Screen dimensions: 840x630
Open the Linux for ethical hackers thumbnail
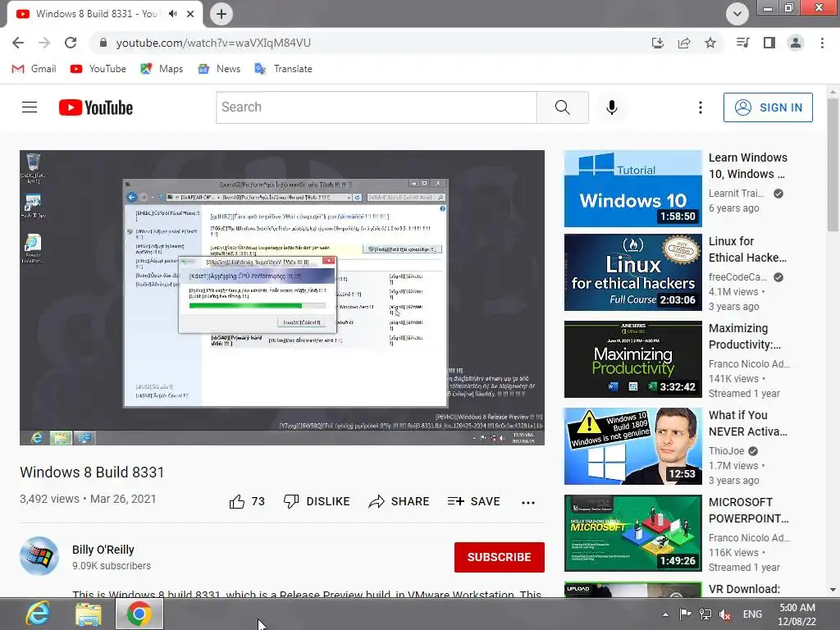coord(632,272)
